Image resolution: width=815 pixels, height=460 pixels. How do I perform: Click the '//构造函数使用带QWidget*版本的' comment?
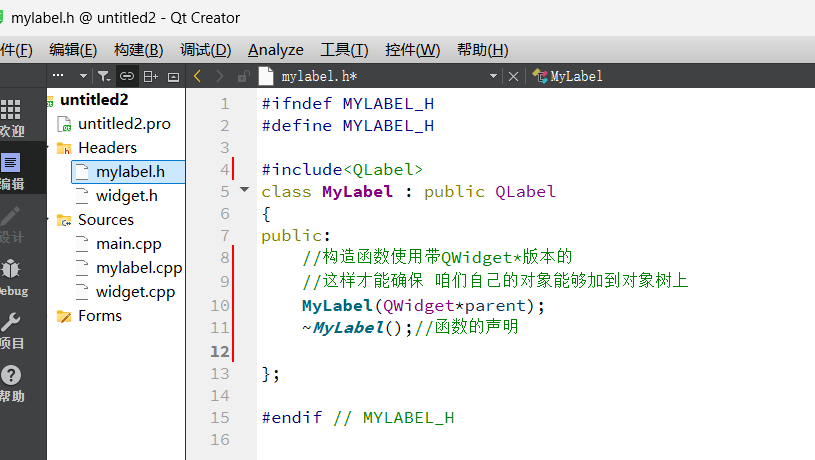point(437,257)
